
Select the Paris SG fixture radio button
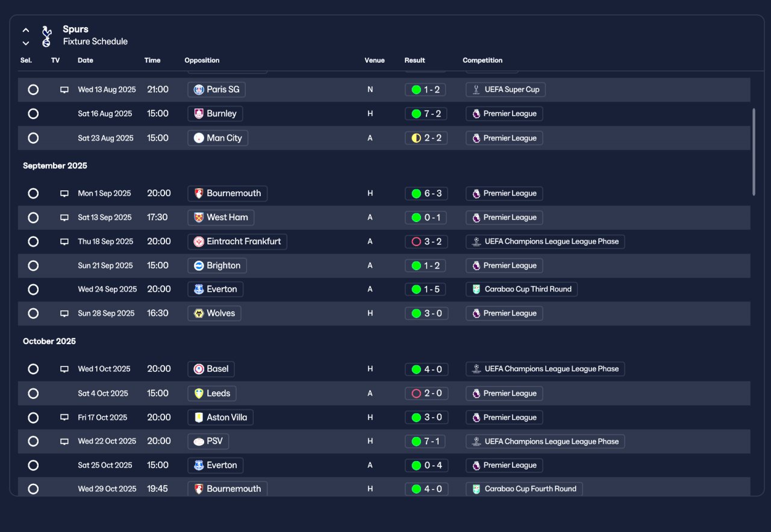point(33,90)
